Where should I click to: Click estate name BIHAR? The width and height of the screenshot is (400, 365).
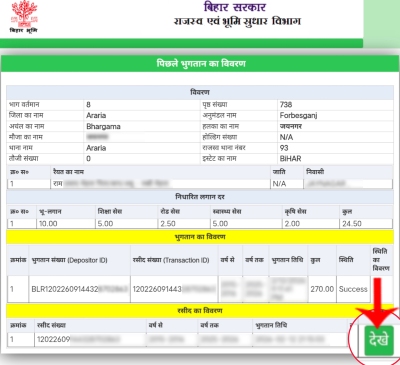pyautogui.click(x=290, y=158)
